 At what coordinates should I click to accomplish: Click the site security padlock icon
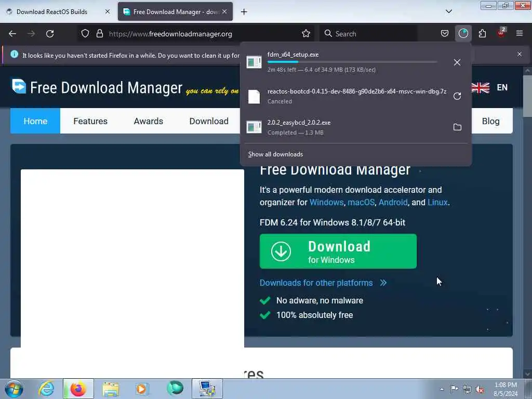pos(99,34)
